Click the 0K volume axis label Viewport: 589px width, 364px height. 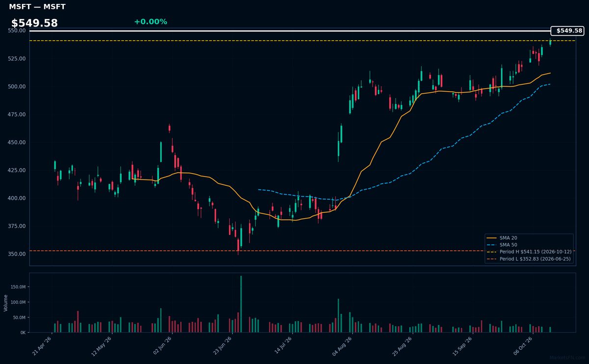coord(23,333)
